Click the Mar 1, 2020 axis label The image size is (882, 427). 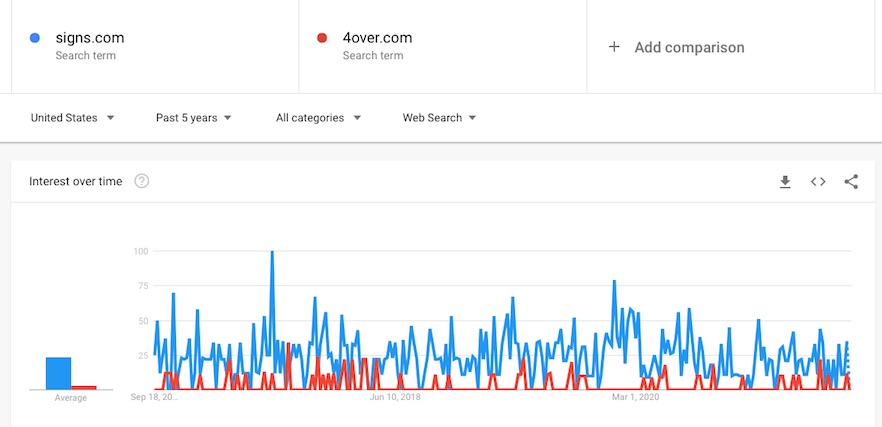pyautogui.click(x=636, y=397)
